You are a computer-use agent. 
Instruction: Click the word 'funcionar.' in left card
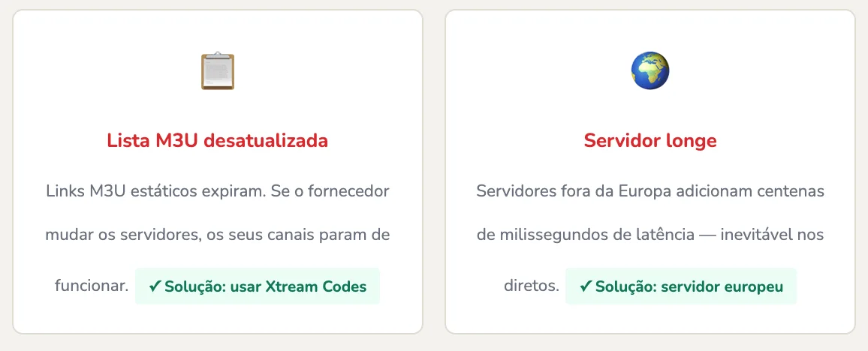[92, 286]
